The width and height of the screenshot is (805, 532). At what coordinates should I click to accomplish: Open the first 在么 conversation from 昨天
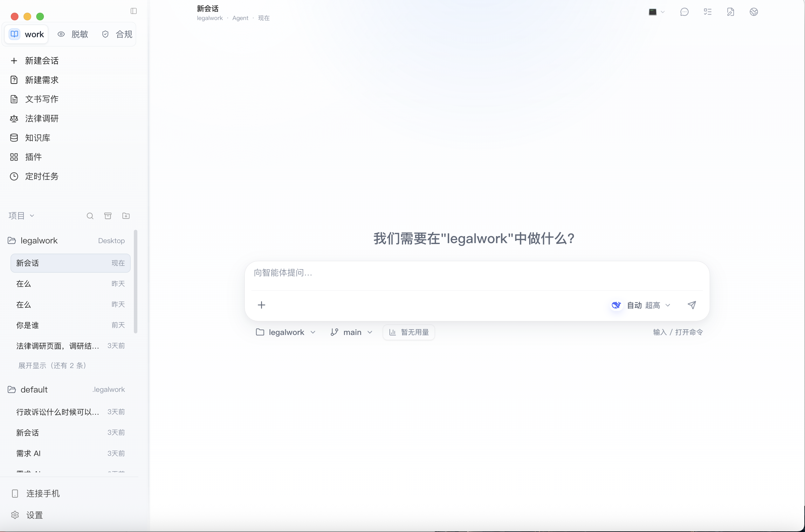click(70, 284)
